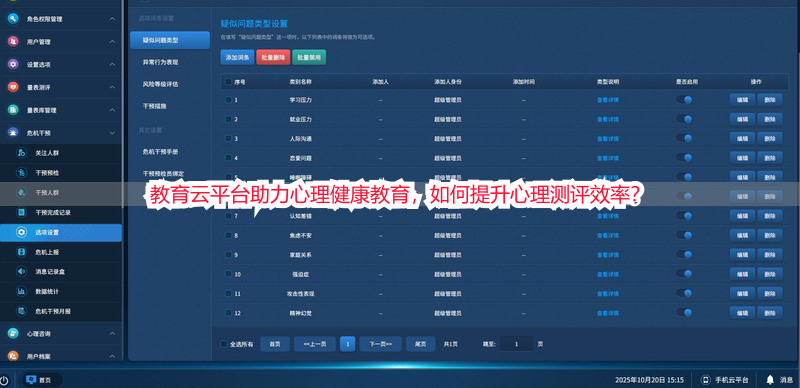Viewport: 800px width, 388px height.
Task: Click 删除 for row 家庭关系
Action: [x=769, y=255]
